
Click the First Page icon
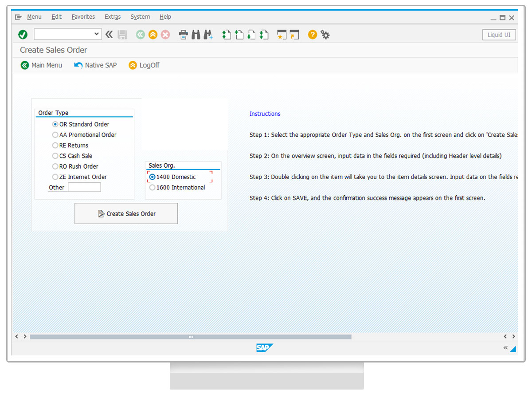[x=227, y=35]
